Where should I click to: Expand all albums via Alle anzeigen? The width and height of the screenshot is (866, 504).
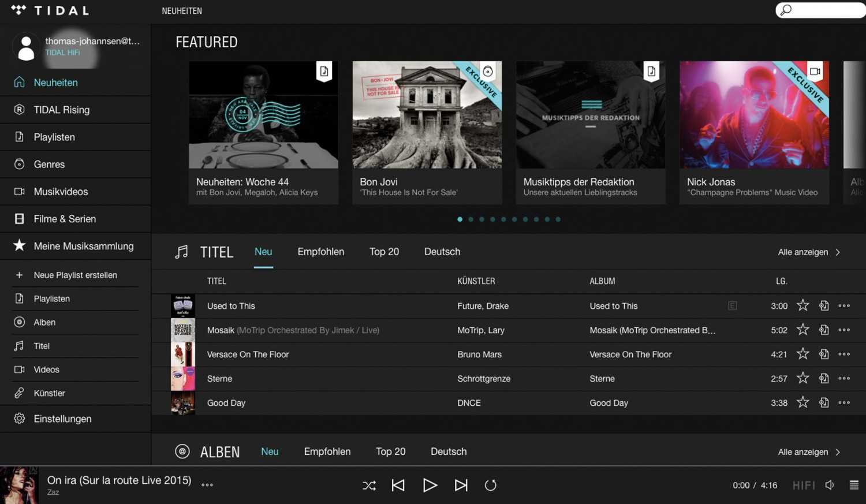(x=809, y=452)
